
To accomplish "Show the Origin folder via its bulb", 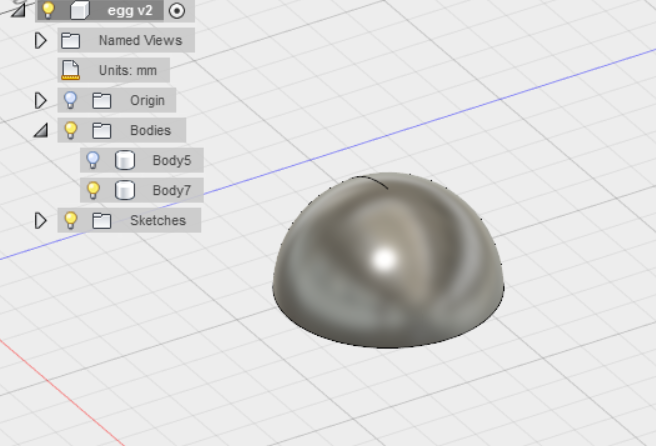I will coord(70,100).
